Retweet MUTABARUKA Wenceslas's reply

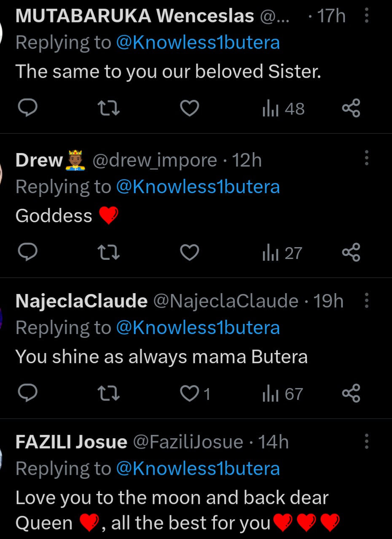click(108, 109)
